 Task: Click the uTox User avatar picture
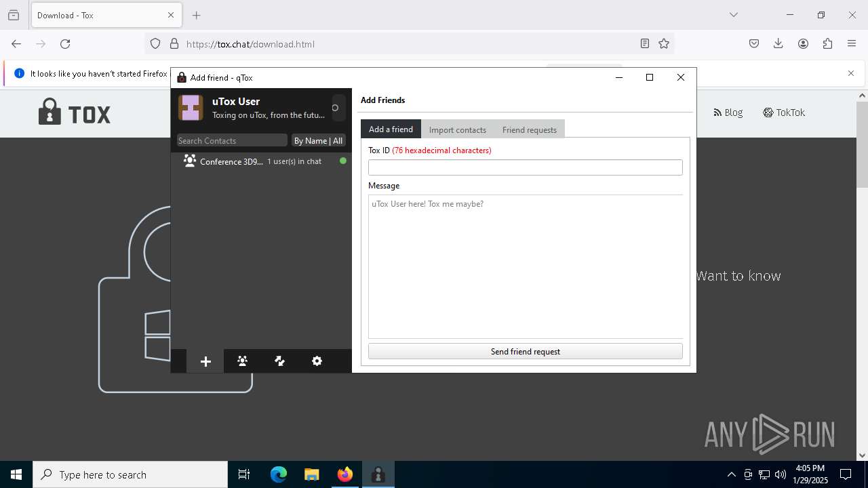191,108
